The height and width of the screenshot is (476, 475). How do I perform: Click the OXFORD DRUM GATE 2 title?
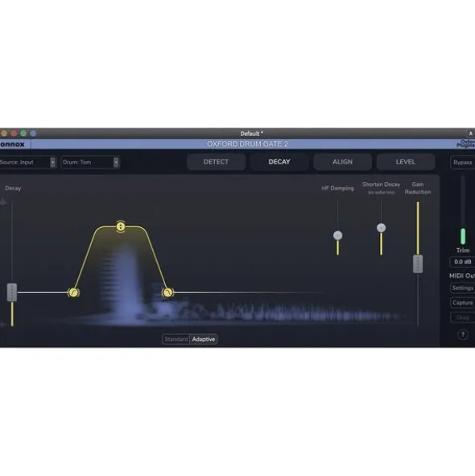pyautogui.click(x=247, y=144)
